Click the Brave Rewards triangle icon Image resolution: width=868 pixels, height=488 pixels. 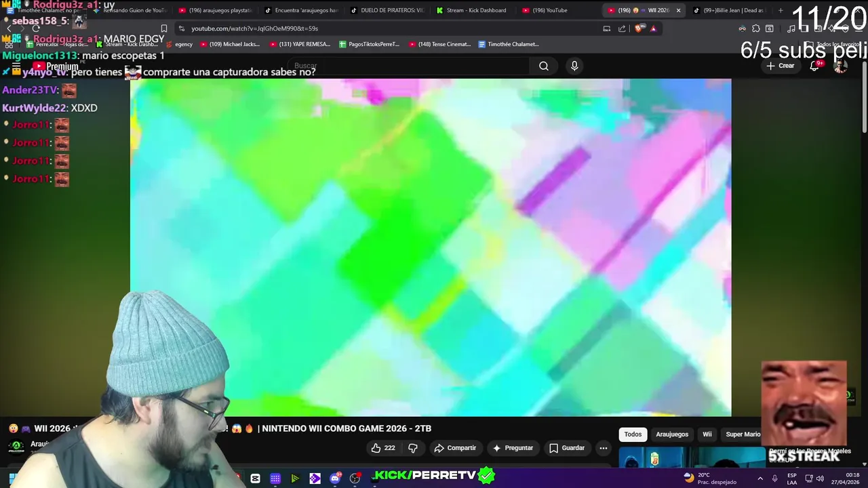point(653,28)
